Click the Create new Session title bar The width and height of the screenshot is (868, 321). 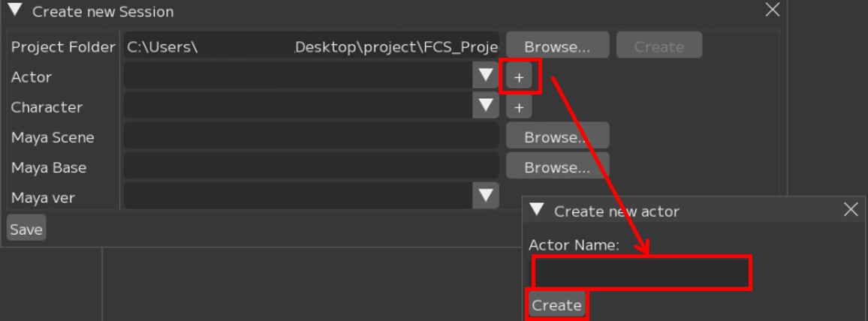375,11
